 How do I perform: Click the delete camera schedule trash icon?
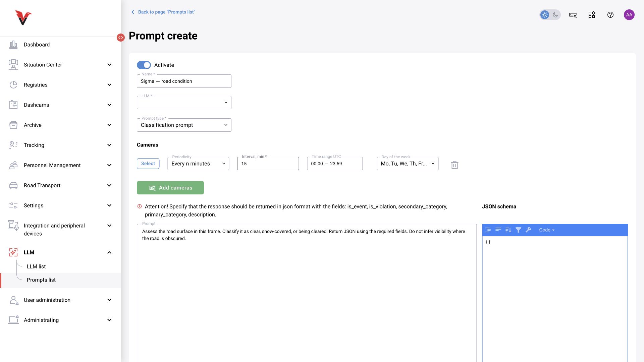pos(454,165)
